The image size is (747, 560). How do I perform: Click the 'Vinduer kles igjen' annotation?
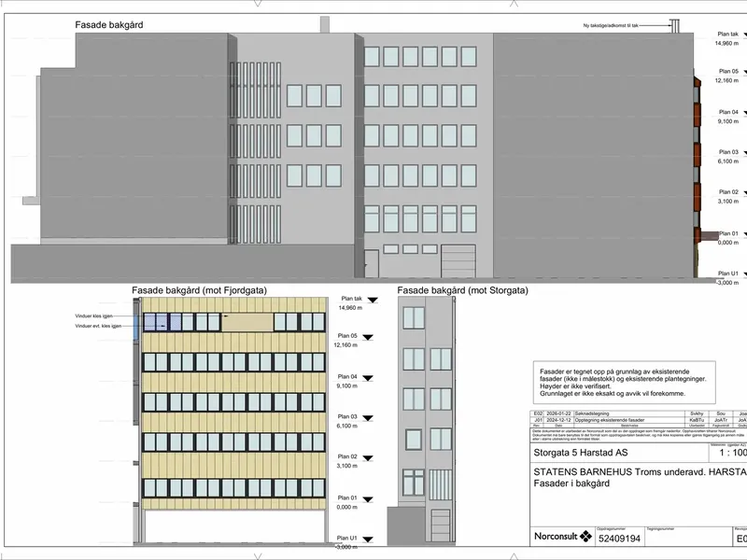94,315
